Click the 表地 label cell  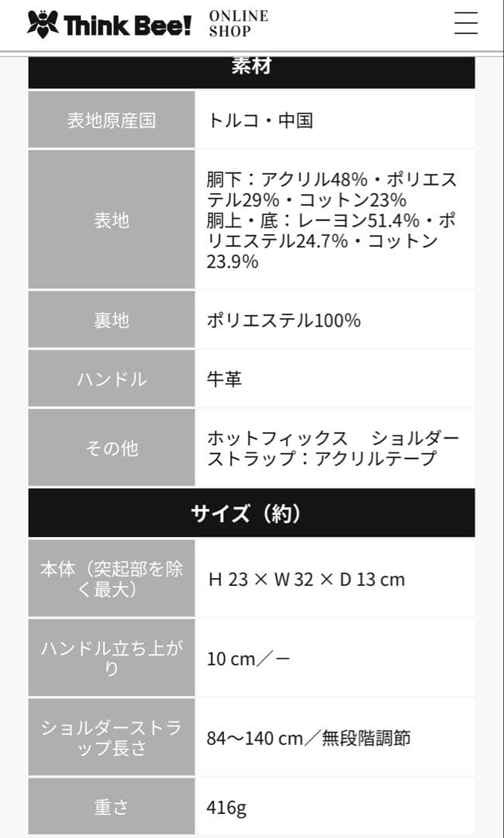click(x=112, y=220)
